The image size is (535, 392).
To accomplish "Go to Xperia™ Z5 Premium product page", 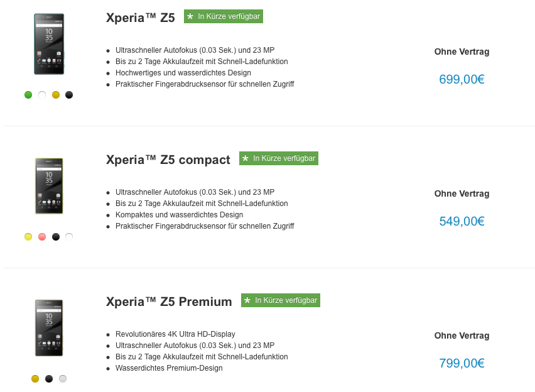I will (x=169, y=302).
